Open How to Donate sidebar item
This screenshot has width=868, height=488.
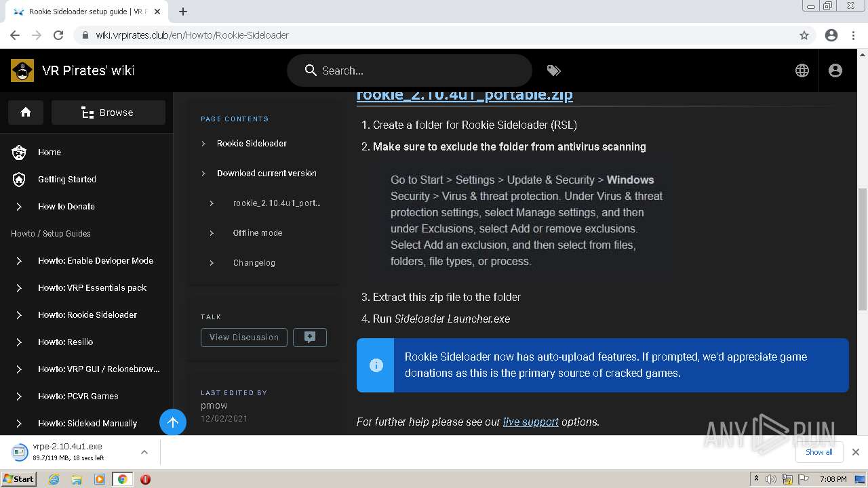[87, 207]
